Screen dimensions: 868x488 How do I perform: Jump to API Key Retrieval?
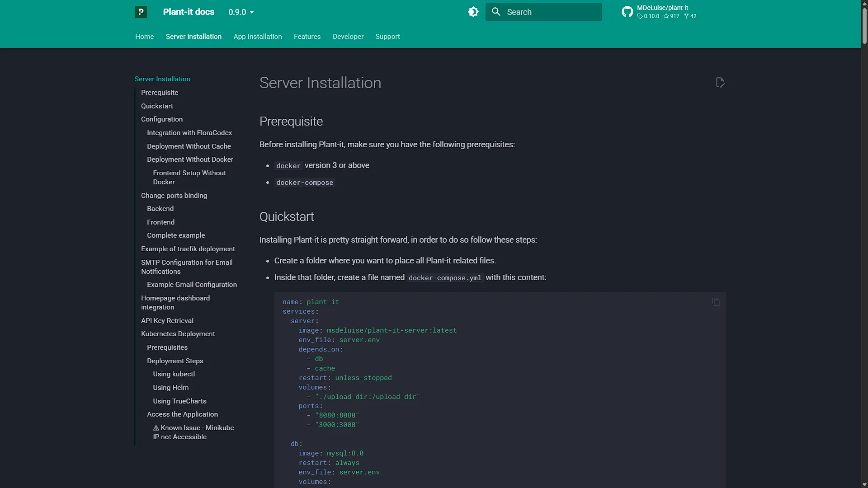click(167, 321)
